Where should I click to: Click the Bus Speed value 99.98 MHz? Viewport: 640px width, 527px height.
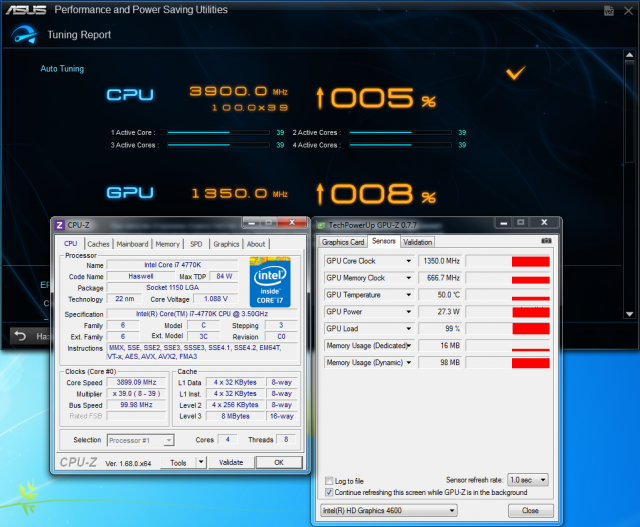[x=136, y=405]
